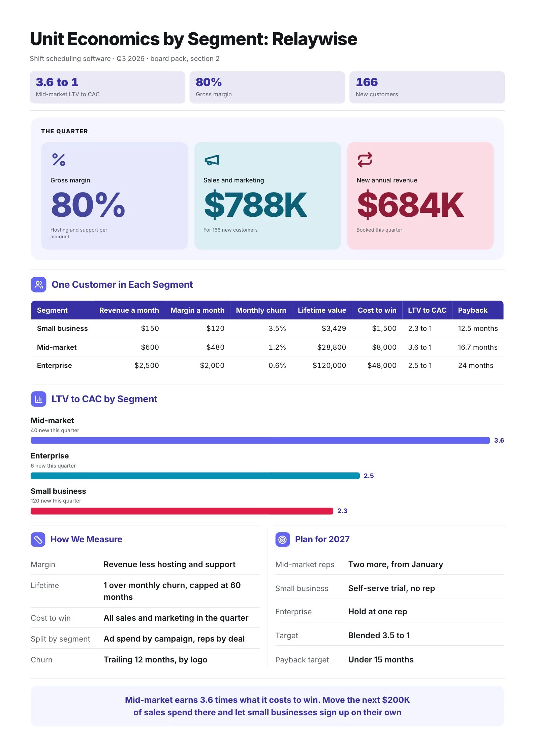This screenshot has width=535, height=756.
Task: Click the 3.5% monthly churn cell
Action: [277, 329]
